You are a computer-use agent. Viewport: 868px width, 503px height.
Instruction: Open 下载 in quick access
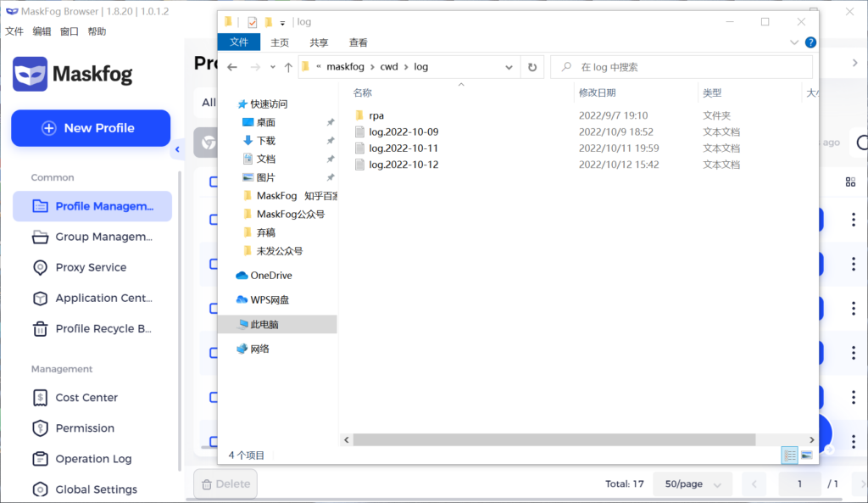(x=265, y=141)
